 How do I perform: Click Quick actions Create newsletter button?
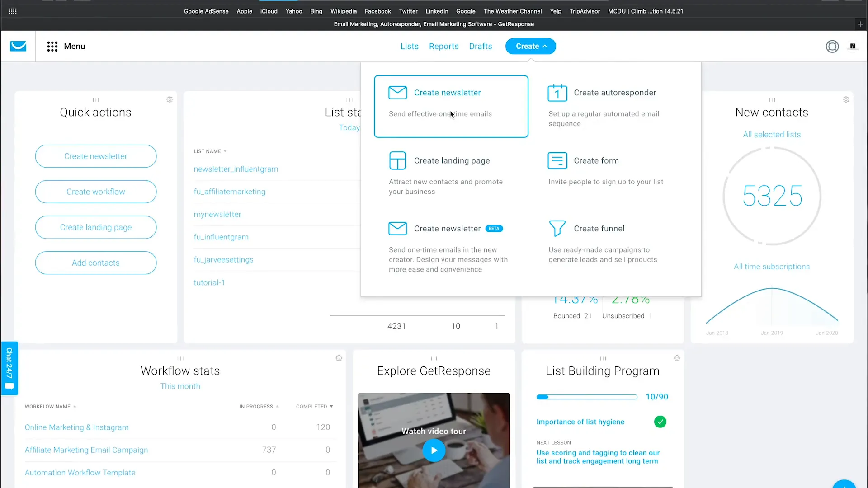click(96, 156)
